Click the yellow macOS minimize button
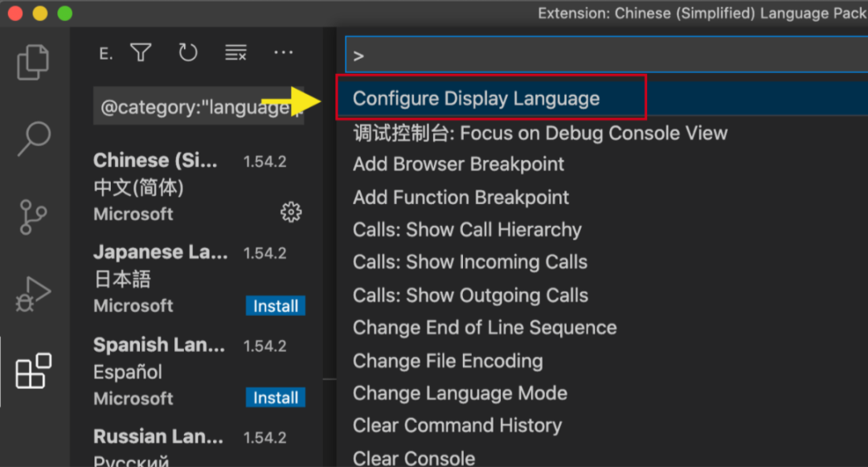Viewport: 868px width, 467px height. point(40,13)
